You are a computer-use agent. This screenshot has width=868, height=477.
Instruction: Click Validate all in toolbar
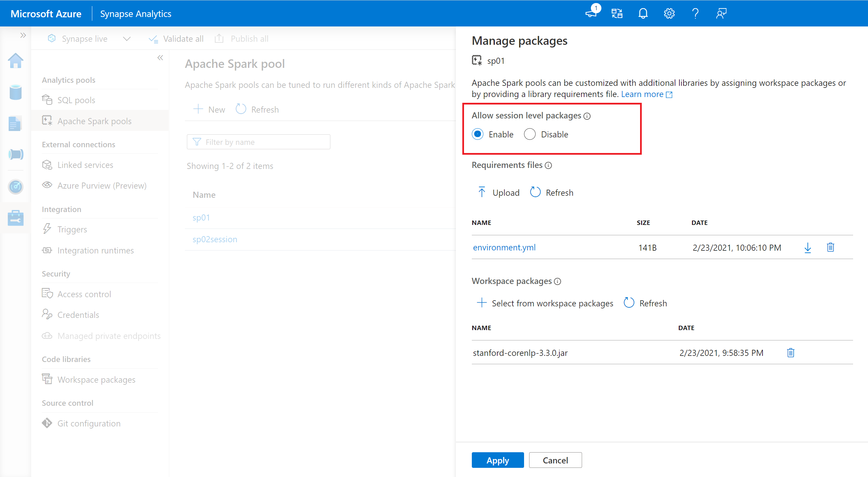click(176, 39)
